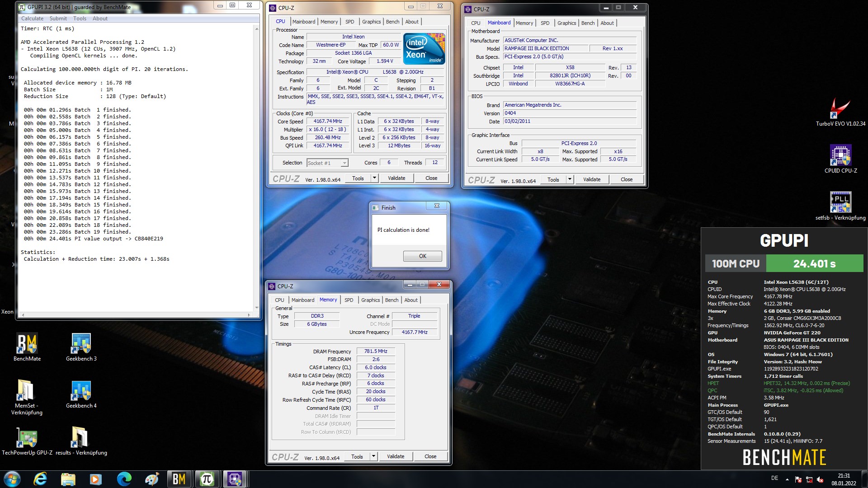The width and height of the screenshot is (868, 488).
Task: Open Windows Media Player taskbar icon
Action: coord(96,479)
